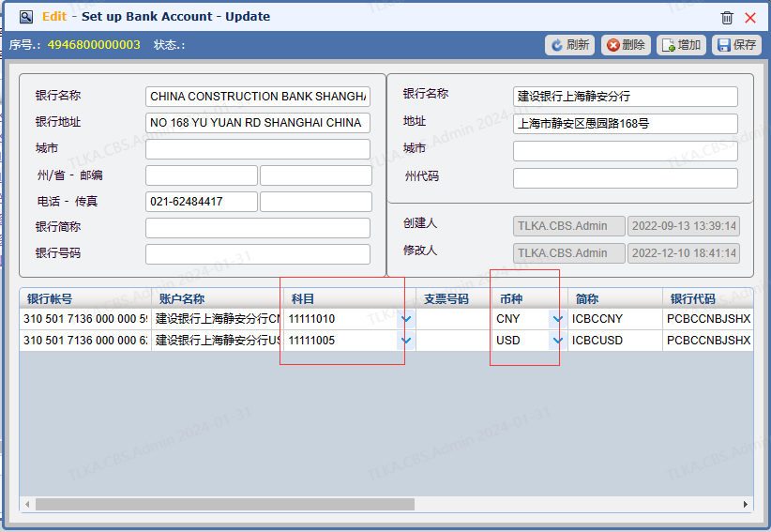This screenshot has height=532, width=771.
Task: Click the right-side 城市 input field
Action: click(626, 151)
